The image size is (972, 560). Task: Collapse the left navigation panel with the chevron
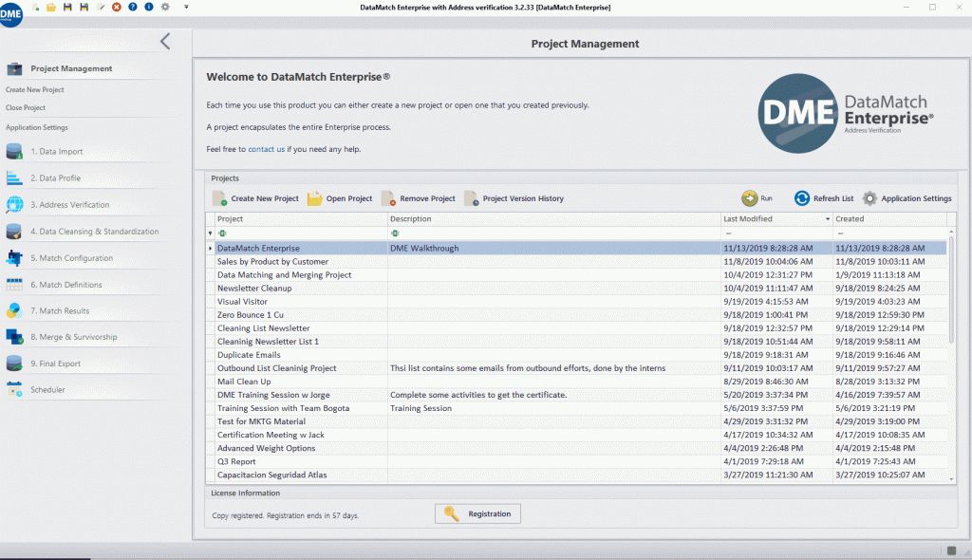click(165, 42)
